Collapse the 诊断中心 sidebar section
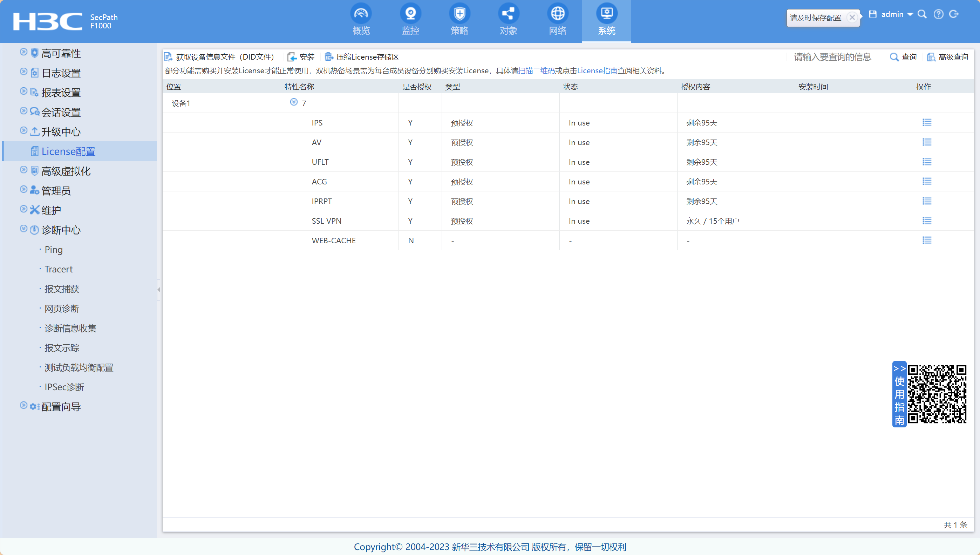 (x=23, y=229)
